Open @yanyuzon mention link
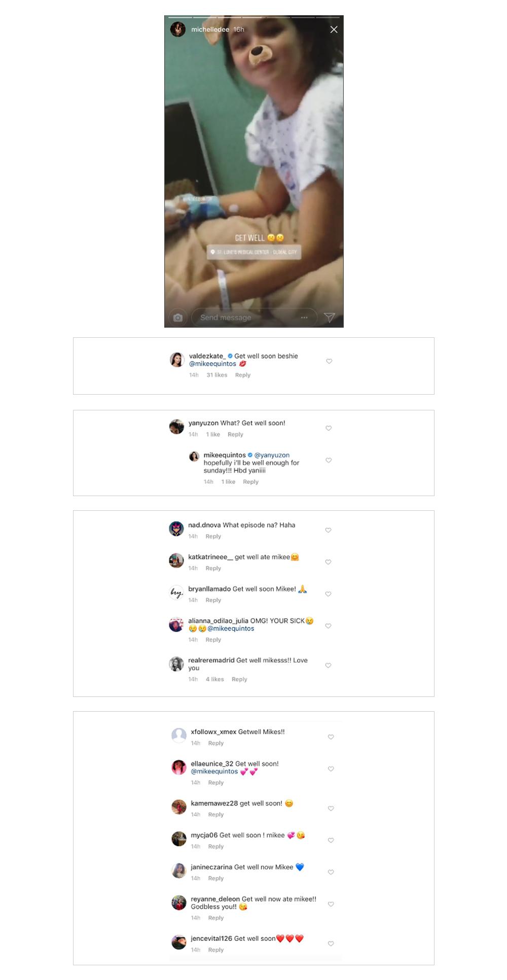This screenshot has width=507, height=980. tap(272, 455)
